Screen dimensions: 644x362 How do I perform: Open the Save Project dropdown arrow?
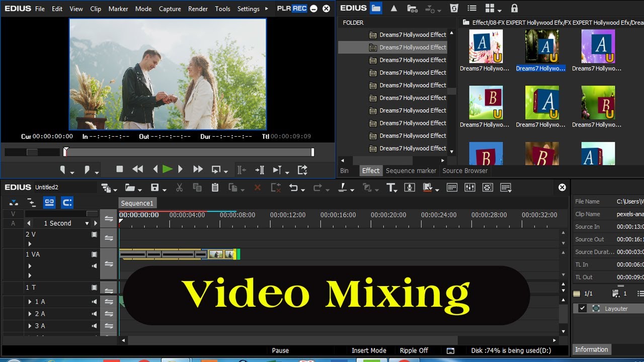coord(165,190)
